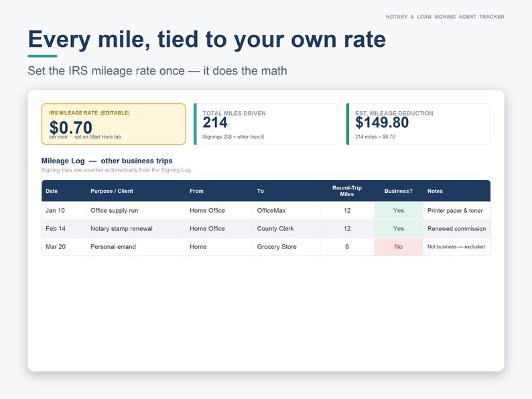Click the 'Signings 208 + other trips 6' subtext
The height and width of the screenshot is (399, 532).
(233, 137)
